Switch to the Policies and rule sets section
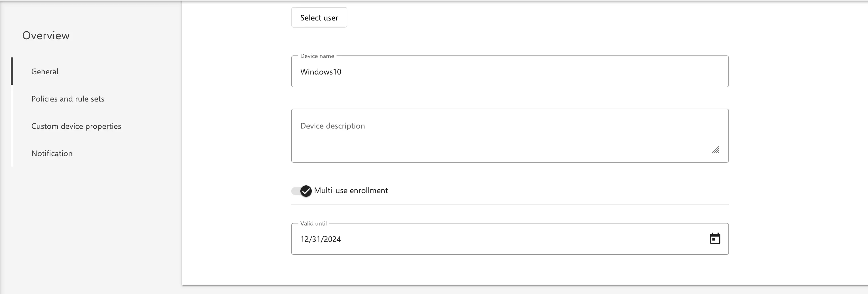Image resolution: width=868 pixels, height=294 pixels. 68,99
